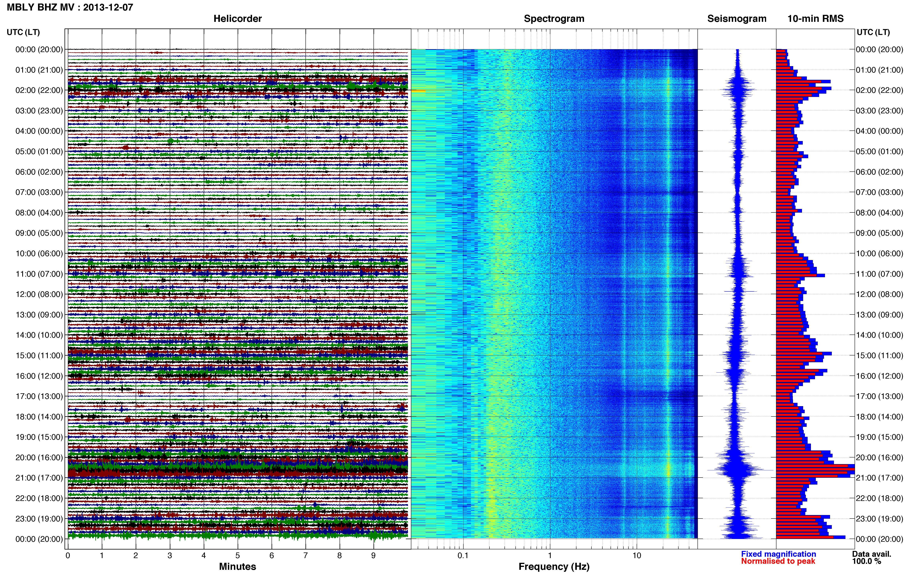924x578 pixels.
Task: Click the '10' frequency tick label
Action: (636, 555)
